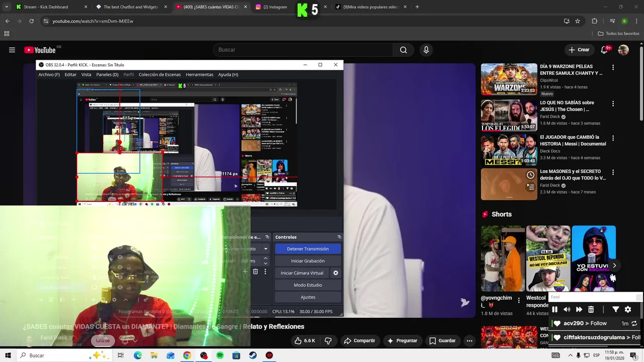The width and height of the screenshot is (644, 362).
Task: Pause the alert feed widget
Action: point(554,310)
